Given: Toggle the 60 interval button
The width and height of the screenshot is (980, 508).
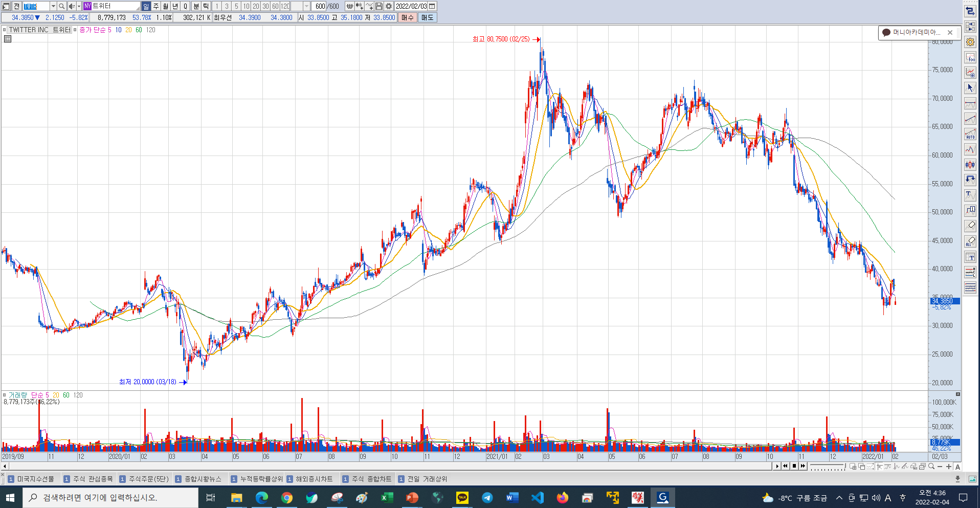Looking at the screenshot, I should (x=275, y=6).
